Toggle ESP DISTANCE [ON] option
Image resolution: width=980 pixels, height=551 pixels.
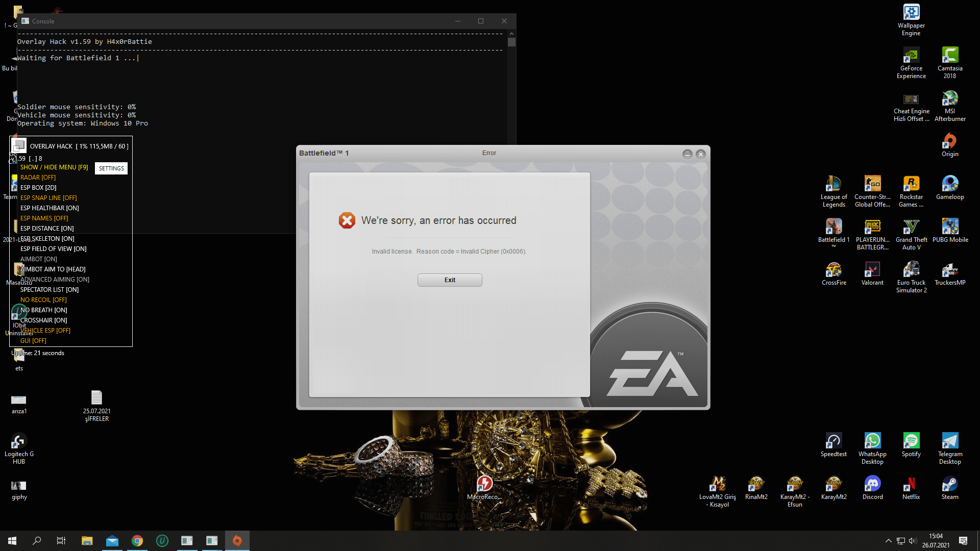(47, 229)
